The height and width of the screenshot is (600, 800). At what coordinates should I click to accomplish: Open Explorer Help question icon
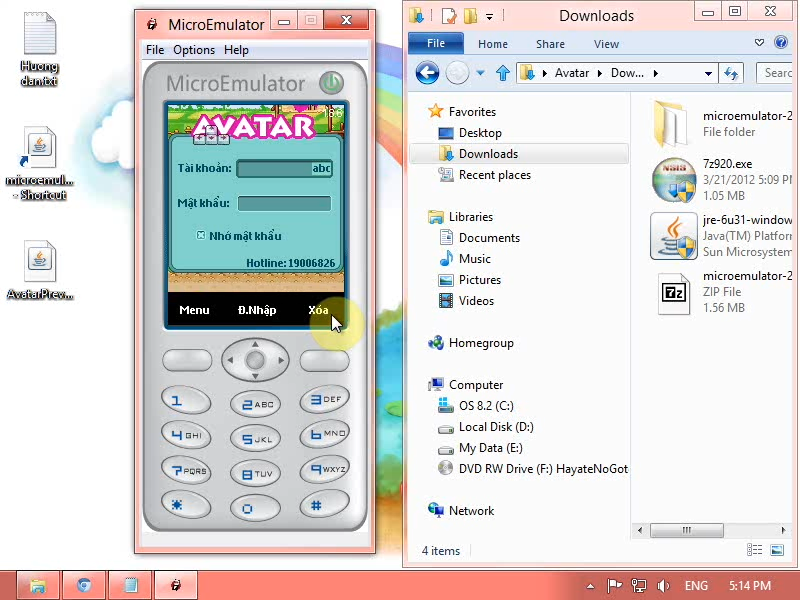[781, 42]
